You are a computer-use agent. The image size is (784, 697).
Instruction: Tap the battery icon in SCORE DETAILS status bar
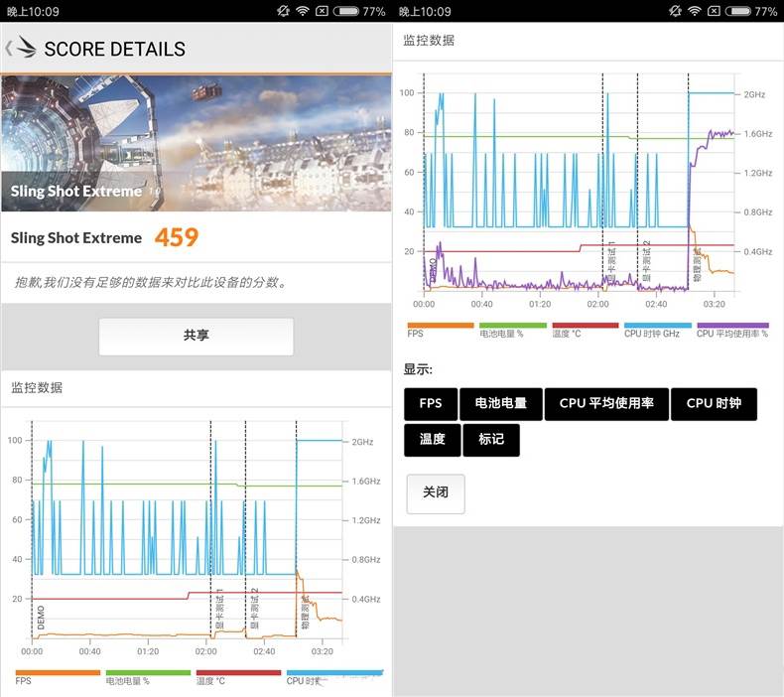click(345, 11)
